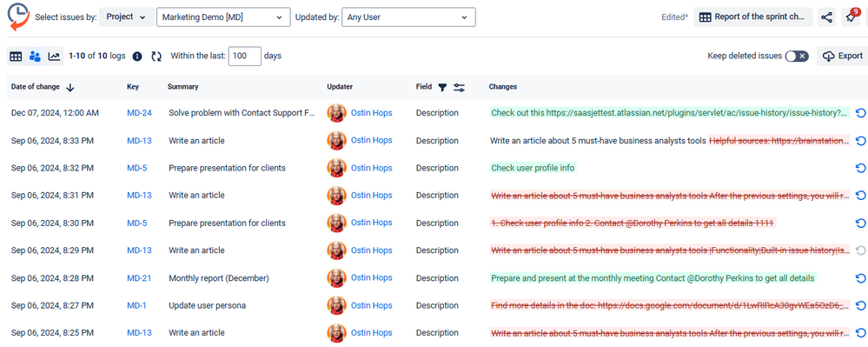Open the Any User updater dropdown

[x=408, y=17]
